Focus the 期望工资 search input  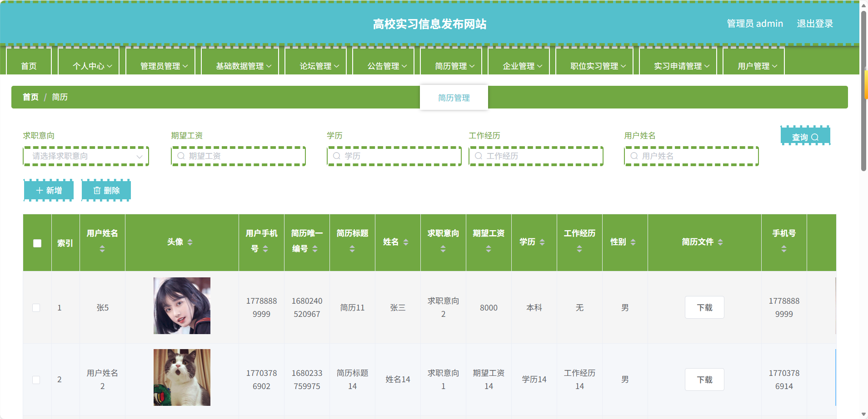238,156
